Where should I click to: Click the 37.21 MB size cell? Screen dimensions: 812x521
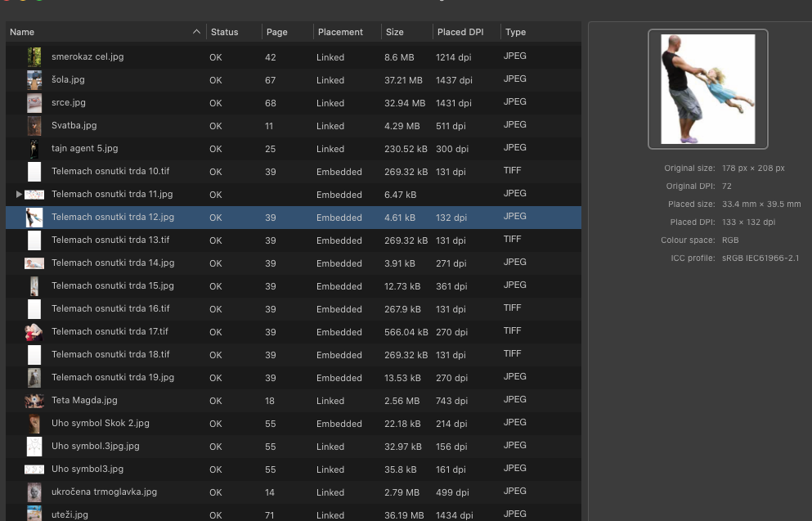(403, 80)
